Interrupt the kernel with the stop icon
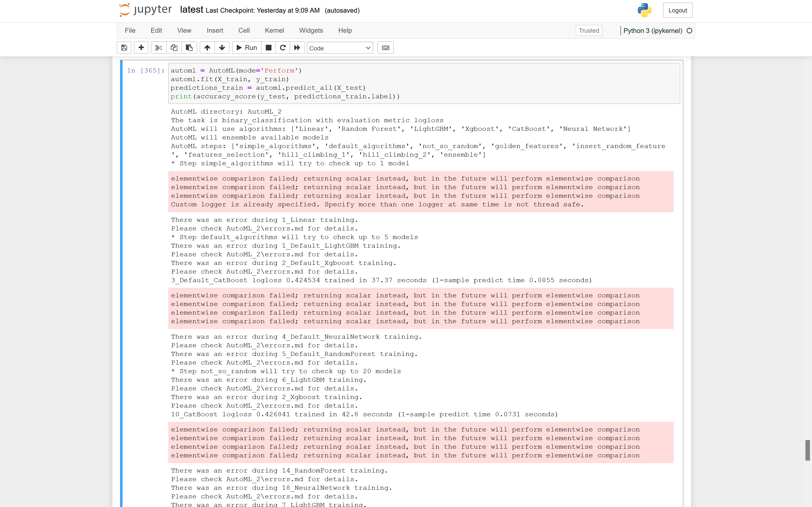The image size is (812, 507). (268, 48)
